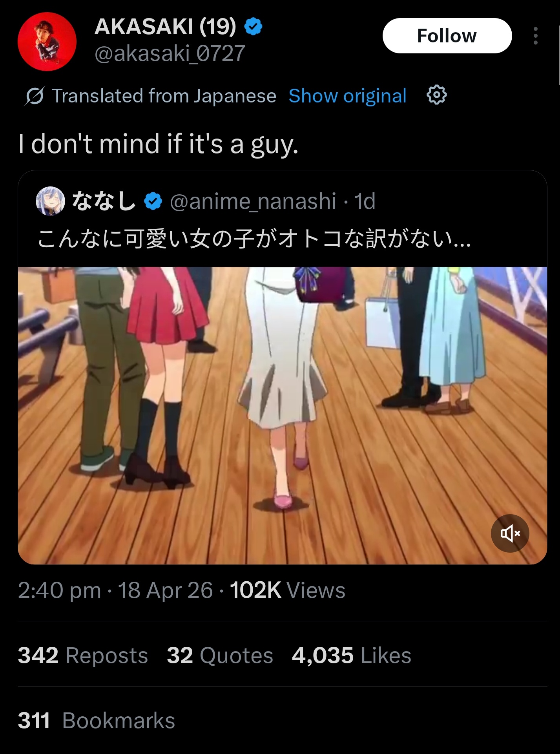Open the quoted tweet's Japanese text

point(254,239)
